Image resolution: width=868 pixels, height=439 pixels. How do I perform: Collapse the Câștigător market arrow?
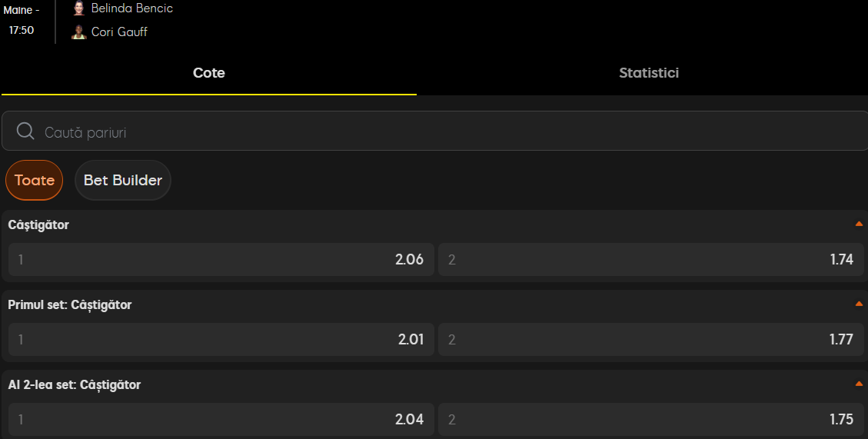click(x=859, y=224)
